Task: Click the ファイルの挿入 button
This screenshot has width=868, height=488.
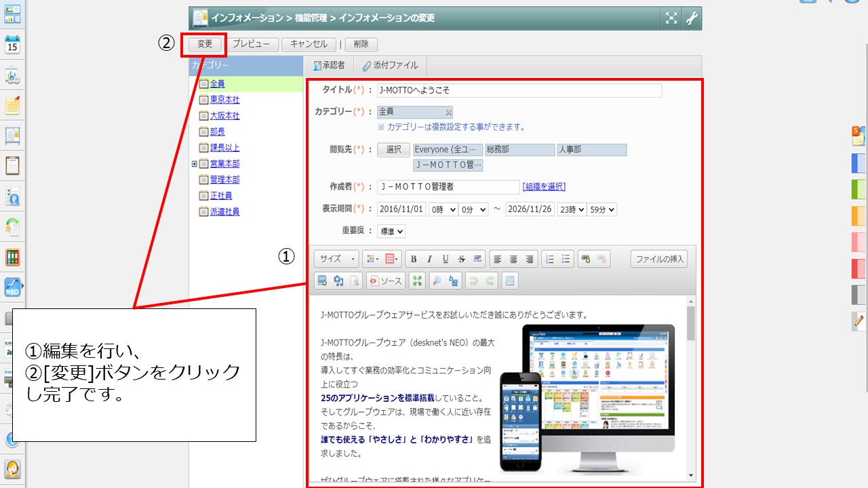Action: tap(659, 259)
